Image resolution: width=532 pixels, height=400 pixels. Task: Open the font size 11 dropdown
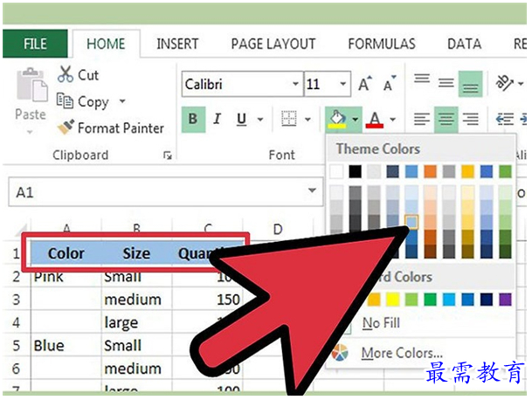(x=343, y=84)
